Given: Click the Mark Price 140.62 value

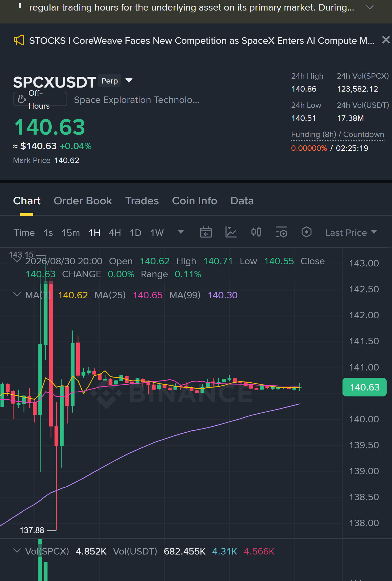Looking at the screenshot, I should pos(67,160).
